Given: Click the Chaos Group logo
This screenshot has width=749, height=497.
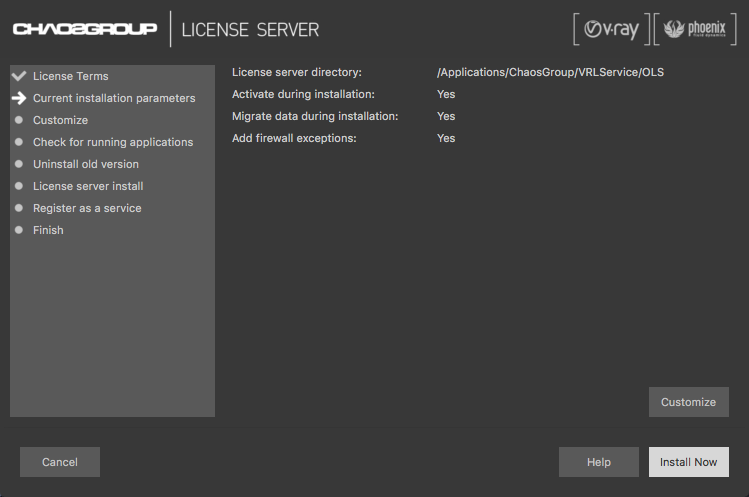Looking at the screenshot, I should pos(85,29).
